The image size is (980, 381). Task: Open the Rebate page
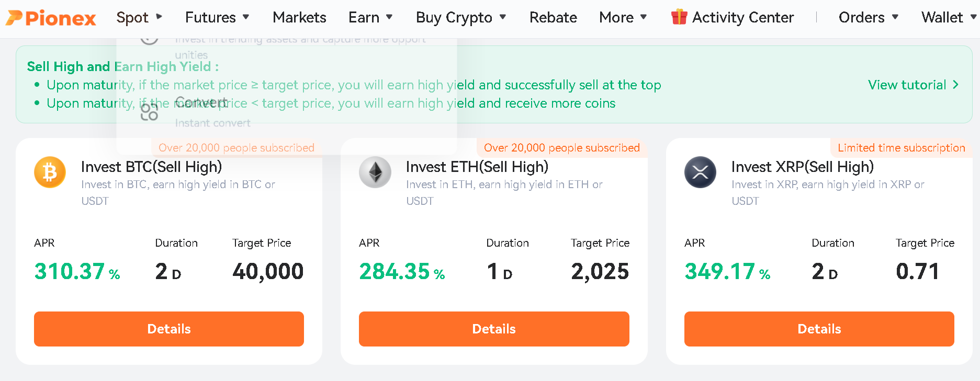553,17
